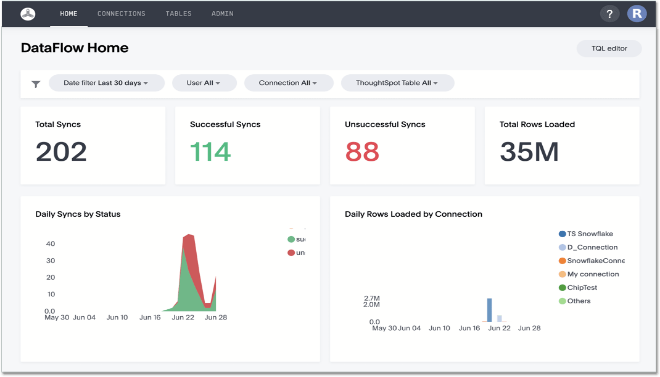Open the Admin tab
Viewport: 660px width, 377px height.
[222, 14]
